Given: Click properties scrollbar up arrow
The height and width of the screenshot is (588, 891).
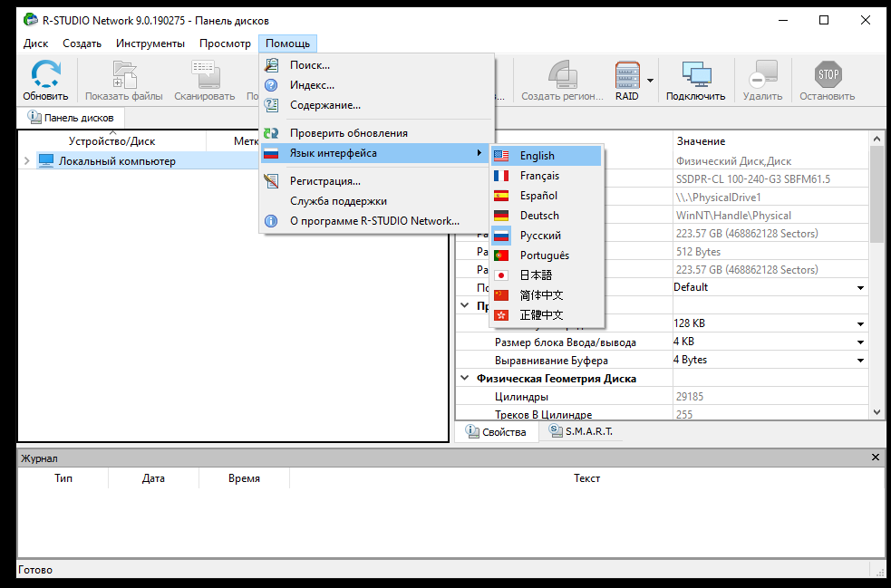Looking at the screenshot, I should pyautogui.click(x=876, y=139).
